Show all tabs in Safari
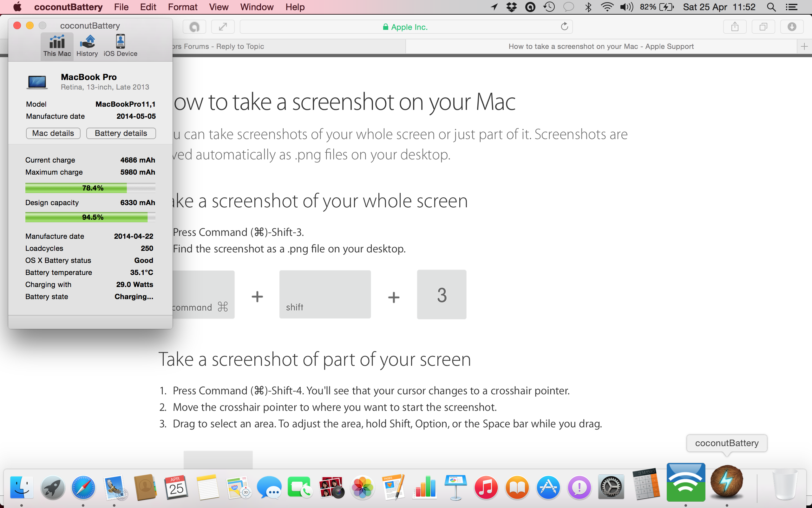The height and width of the screenshot is (508, 812). (763, 27)
